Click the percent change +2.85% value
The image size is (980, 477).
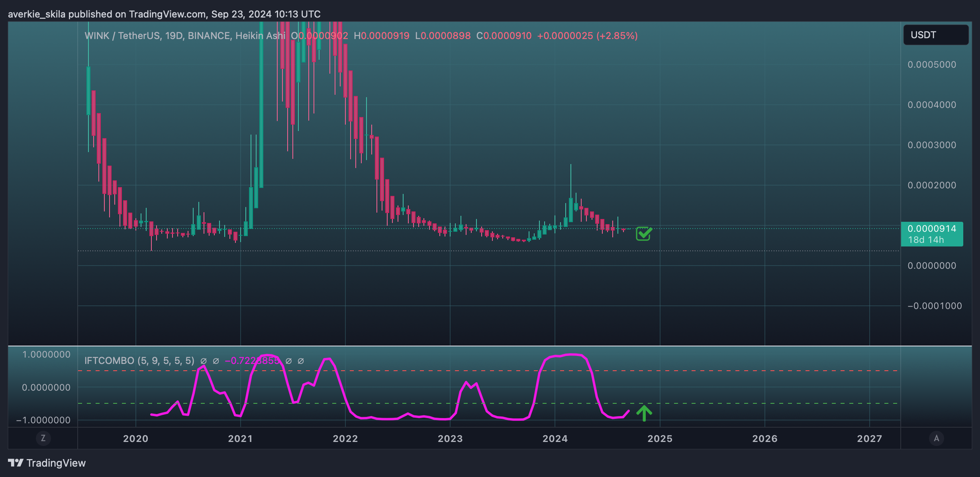click(617, 36)
